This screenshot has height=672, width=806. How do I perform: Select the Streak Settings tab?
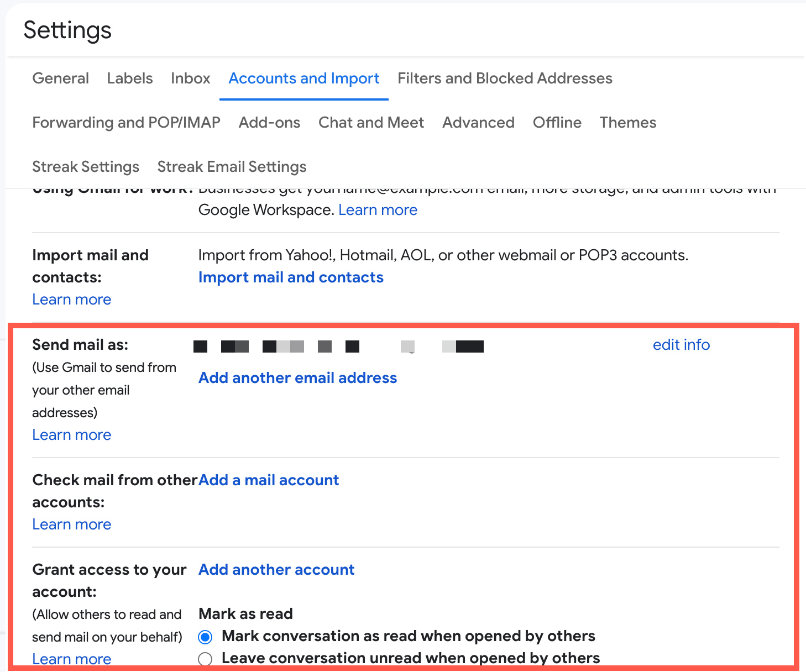click(86, 166)
